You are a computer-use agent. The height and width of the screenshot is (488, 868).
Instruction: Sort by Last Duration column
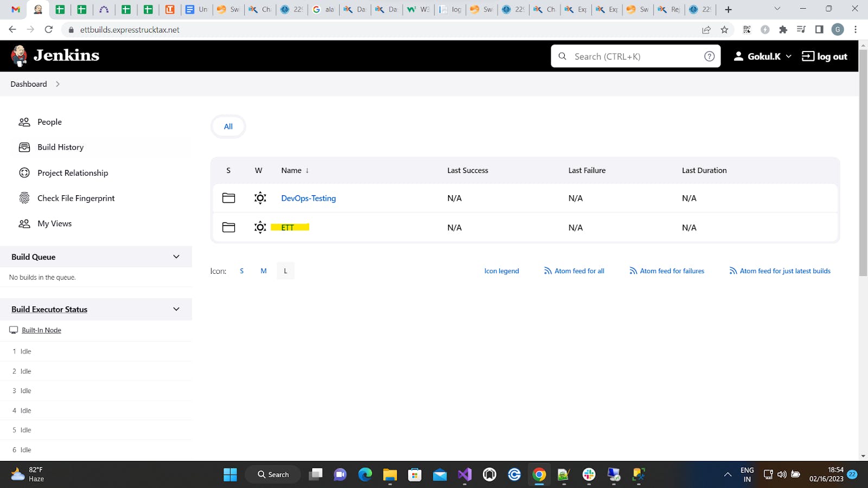click(704, 170)
